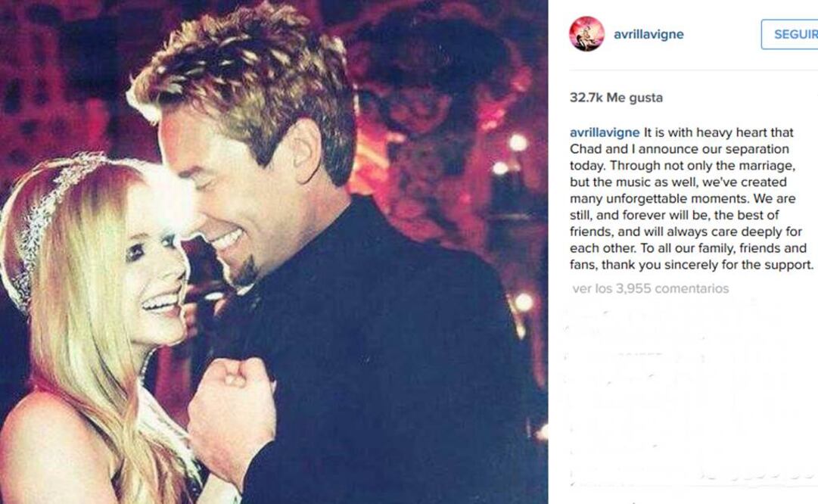Follow the account with the SEGUIR button
Viewport: 818px width, 504px height.
coord(790,35)
